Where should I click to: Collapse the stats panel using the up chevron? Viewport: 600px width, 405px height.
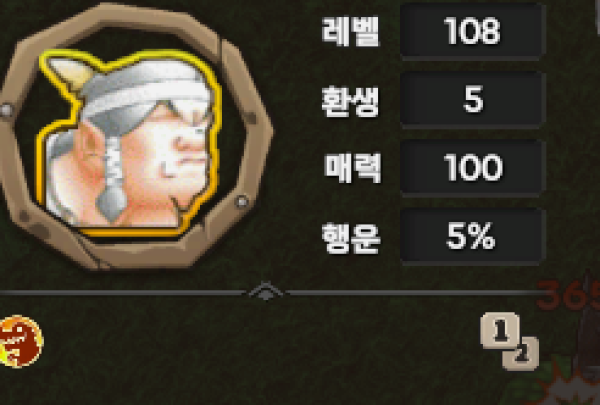click(x=266, y=292)
